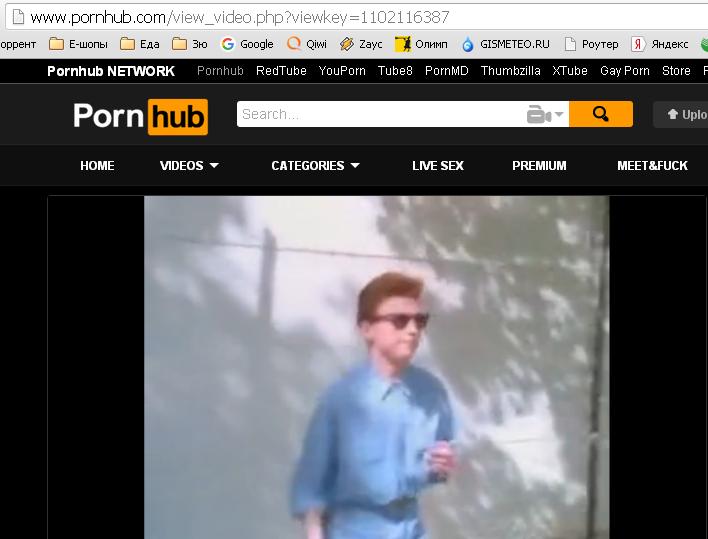This screenshot has height=539, width=708.
Task: Go to HOME in navigation
Action: click(97, 166)
